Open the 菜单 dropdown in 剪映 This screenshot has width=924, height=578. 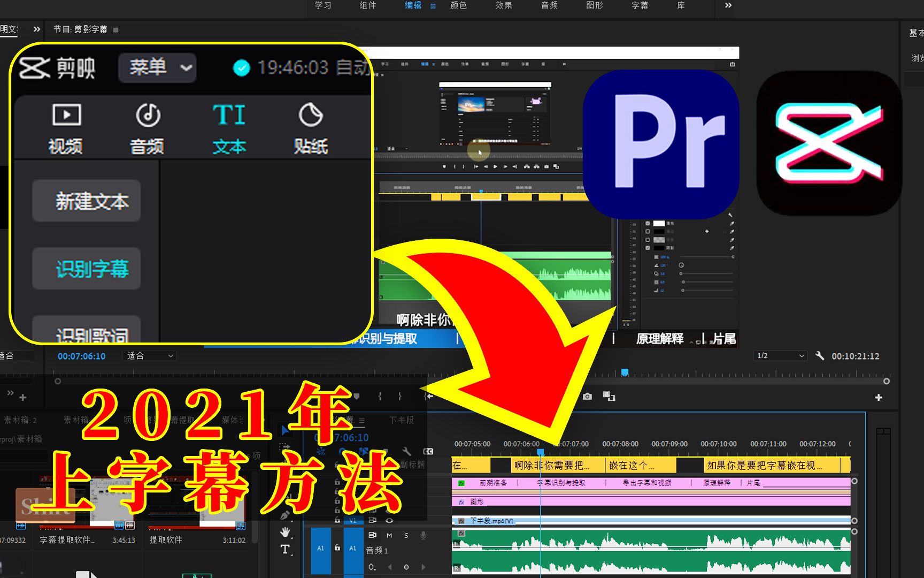pyautogui.click(x=157, y=67)
